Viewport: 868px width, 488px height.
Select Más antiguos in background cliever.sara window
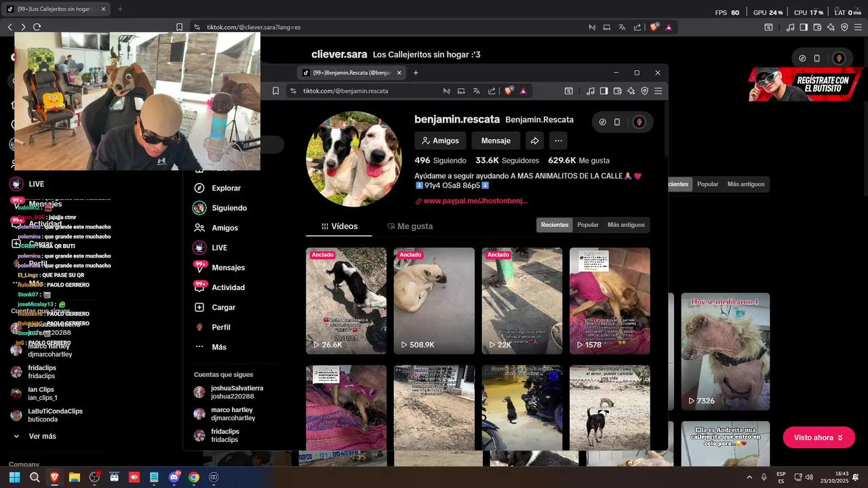click(746, 184)
